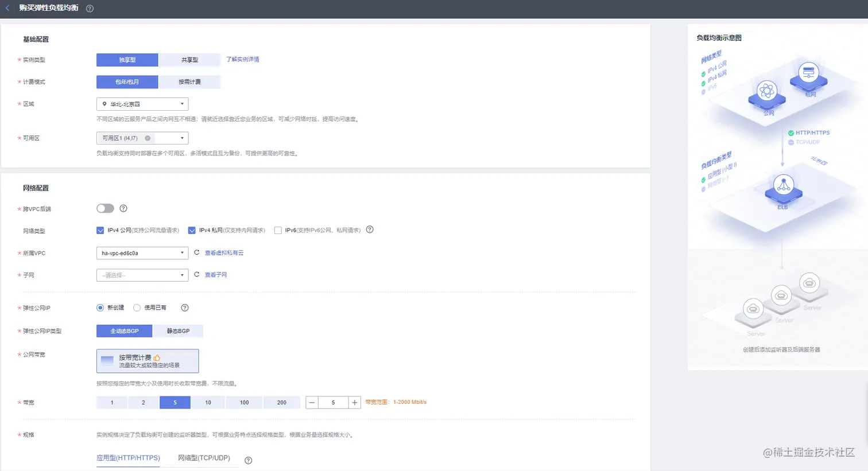Open 了解实例详情 link
The height and width of the screenshot is (471, 868).
[x=243, y=59]
